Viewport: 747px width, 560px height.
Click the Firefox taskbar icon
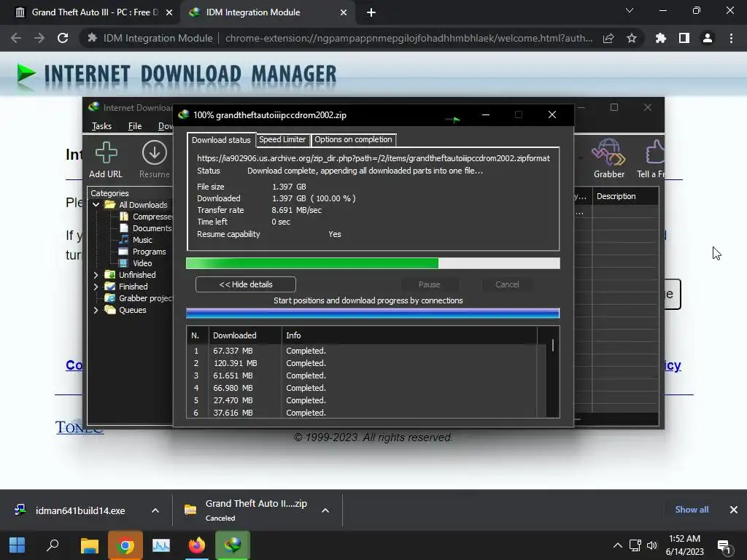(x=196, y=545)
